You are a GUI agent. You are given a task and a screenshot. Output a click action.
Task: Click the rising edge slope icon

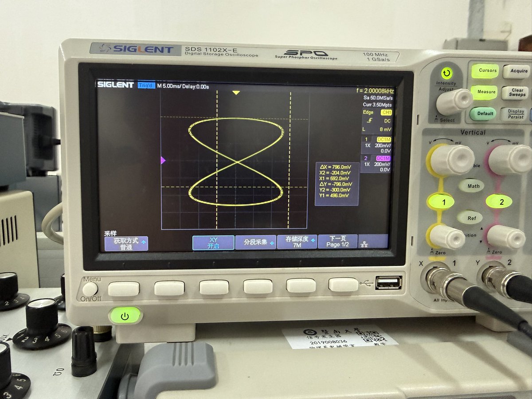click(x=369, y=121)
